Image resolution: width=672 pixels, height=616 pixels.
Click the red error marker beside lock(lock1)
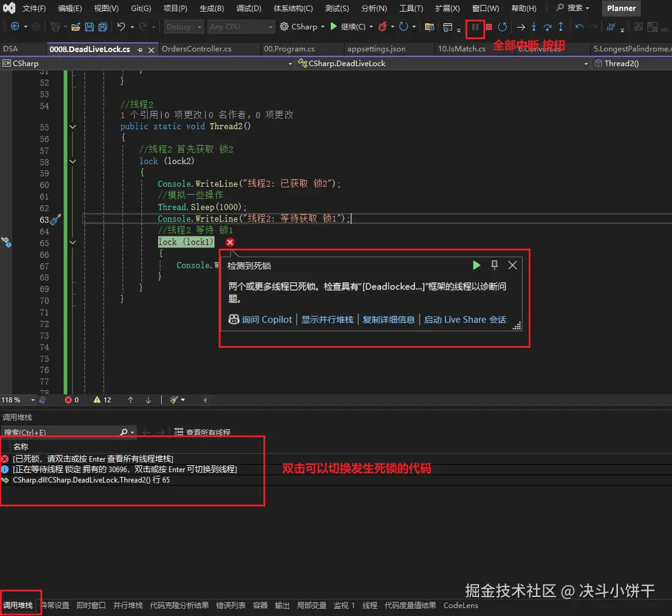point(230,242)
